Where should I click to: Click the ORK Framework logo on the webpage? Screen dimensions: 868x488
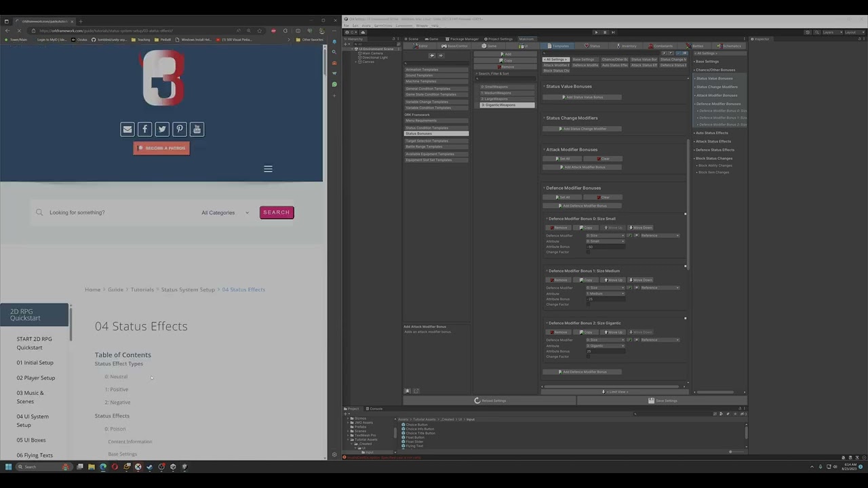point(163,78)
